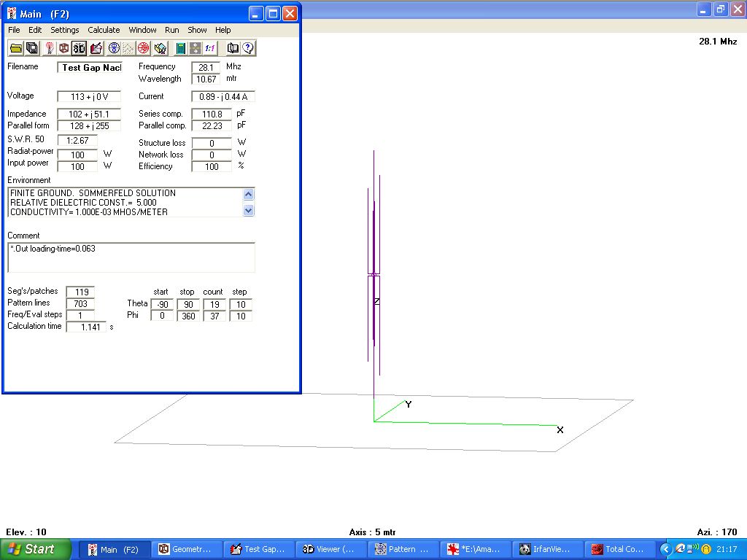
Task: Open the 3D viewer toolbar icon
Action: pos(80,48)
